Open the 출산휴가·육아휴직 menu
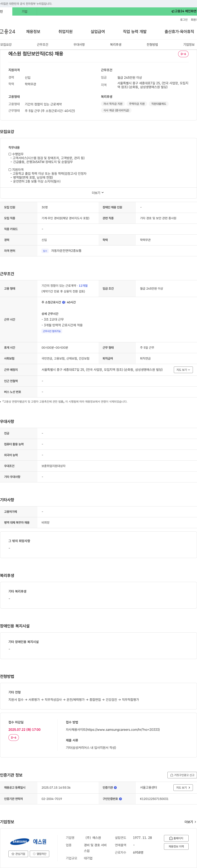This screenshot has height=868, width=197. coord(179,32)
